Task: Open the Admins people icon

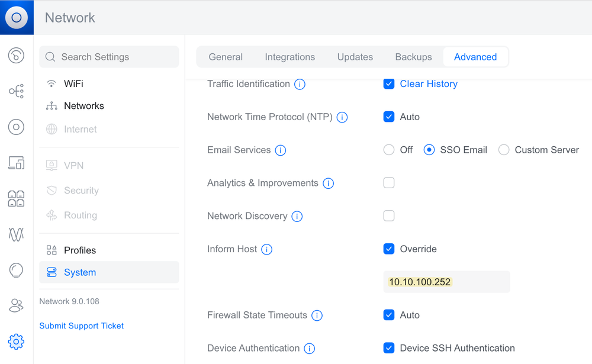Action: point(16,305)
